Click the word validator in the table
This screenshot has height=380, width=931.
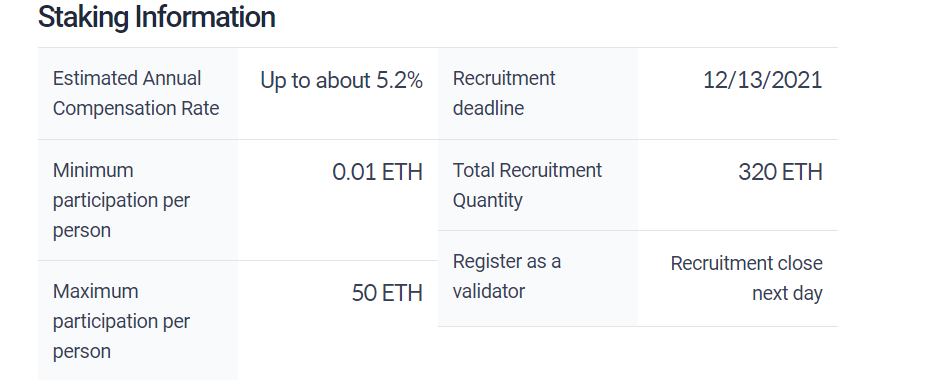[x=489, y=292]
